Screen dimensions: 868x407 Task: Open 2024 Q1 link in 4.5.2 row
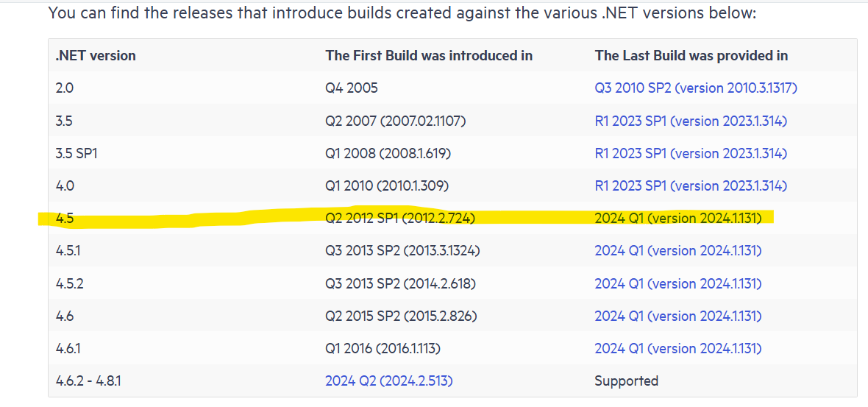pyautogui.click(x=678, y=283)
